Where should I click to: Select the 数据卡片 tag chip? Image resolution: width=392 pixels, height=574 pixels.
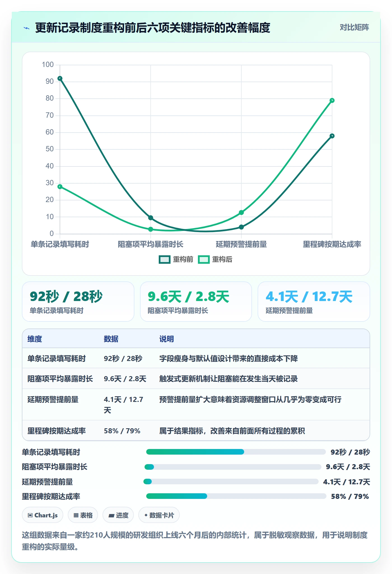pyautogui.click(x=159, y=515)
